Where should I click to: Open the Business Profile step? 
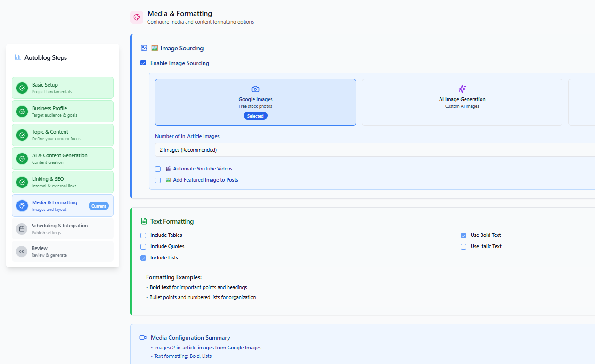point(63,112)
